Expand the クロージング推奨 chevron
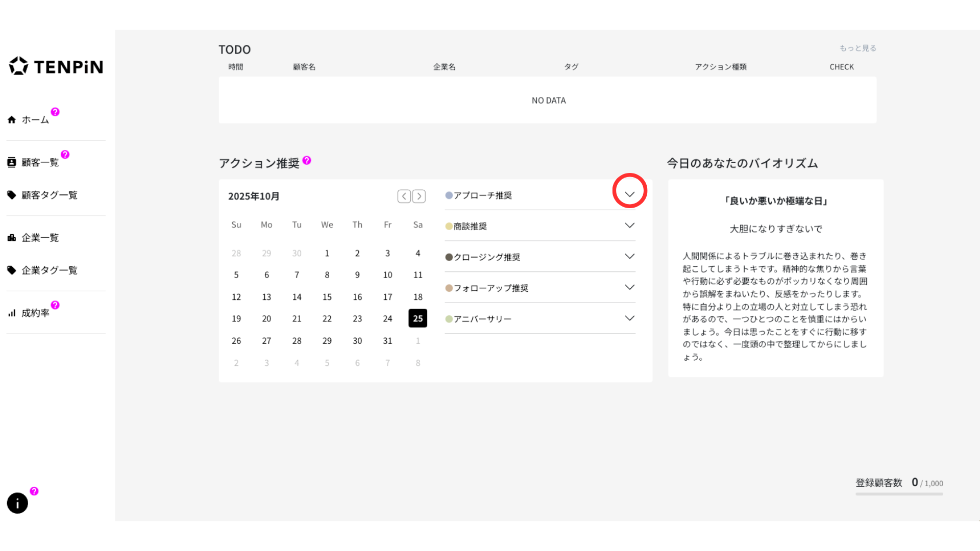The width and height of the screenshot is (980, 551). tap(629, 257)
